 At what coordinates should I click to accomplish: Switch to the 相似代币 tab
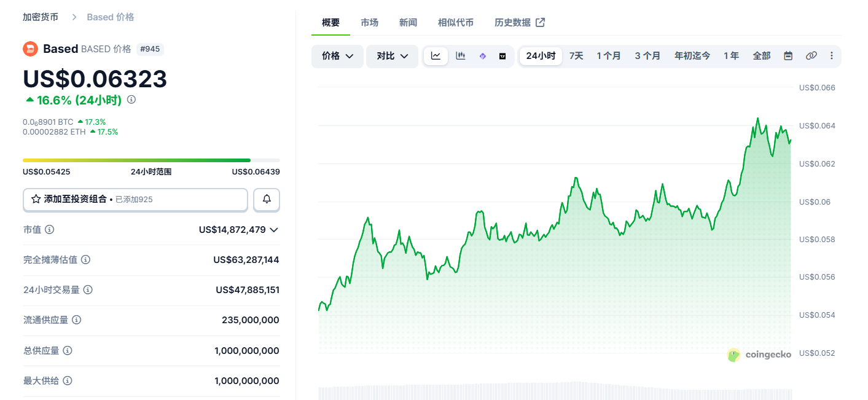(456, 23)
